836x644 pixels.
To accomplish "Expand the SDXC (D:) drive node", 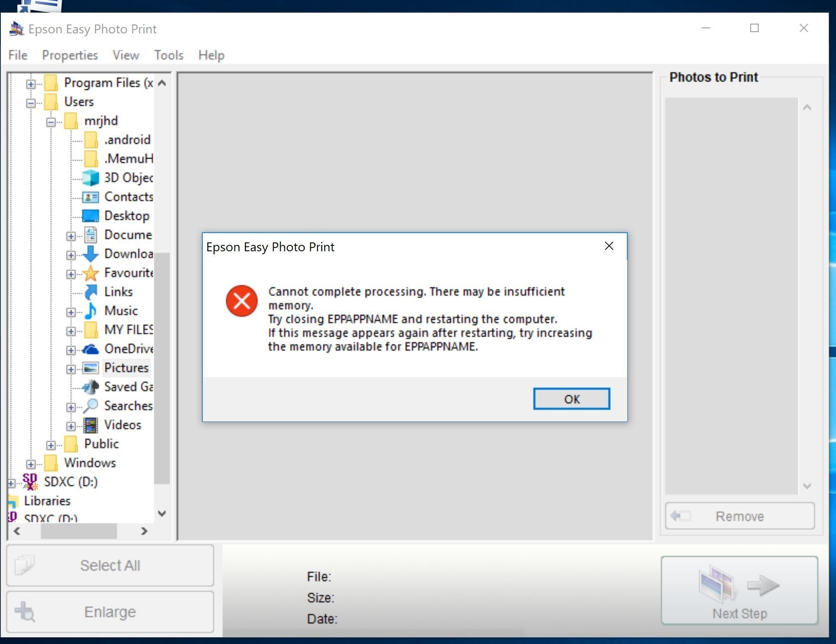I will coord(11,483).
